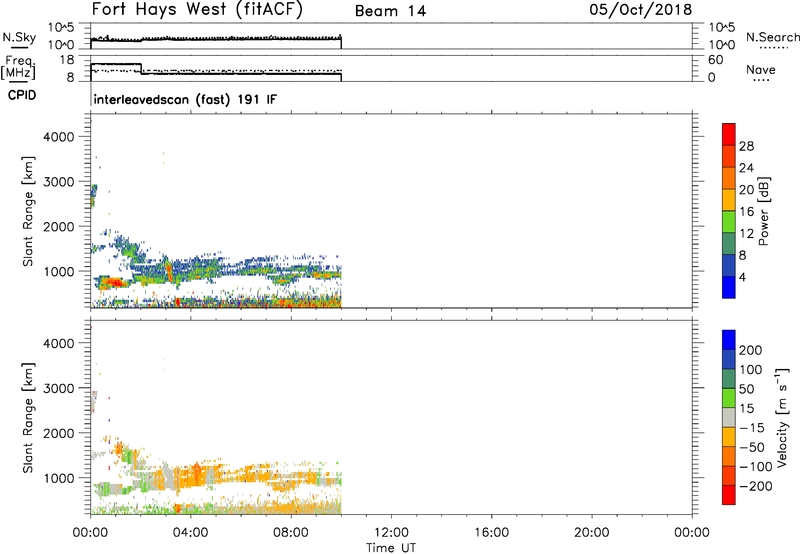Click the '28' power colorbar value
The width and height of the screenshot is (800, 554).
coord(746,146)
